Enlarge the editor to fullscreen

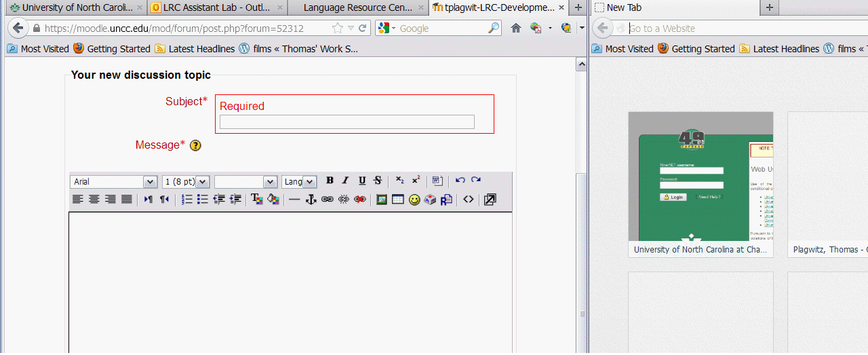click(x=490, y=200)
